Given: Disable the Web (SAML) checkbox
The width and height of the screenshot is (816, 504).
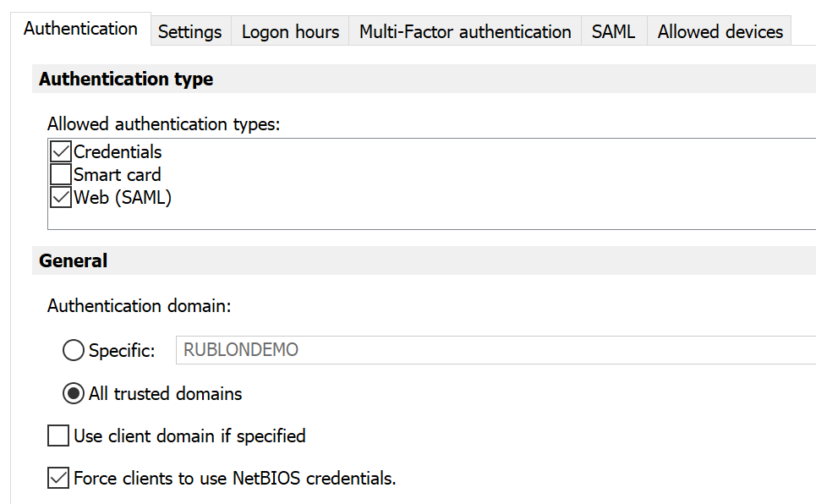Looking at the screenshot, I should tap(61, 198).
